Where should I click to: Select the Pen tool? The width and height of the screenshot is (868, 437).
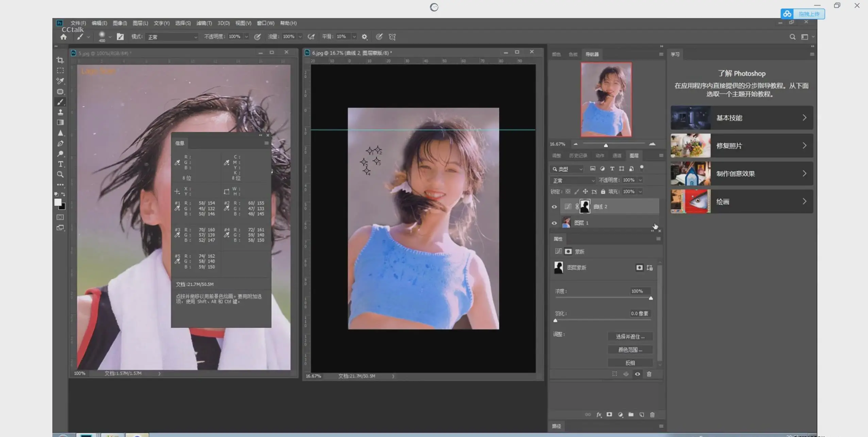pos(60,144)
